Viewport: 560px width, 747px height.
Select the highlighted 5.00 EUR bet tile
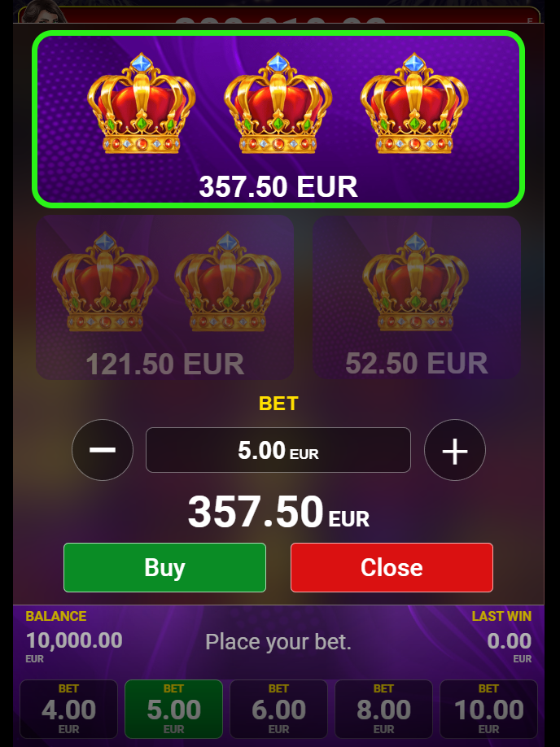(173, 709)
